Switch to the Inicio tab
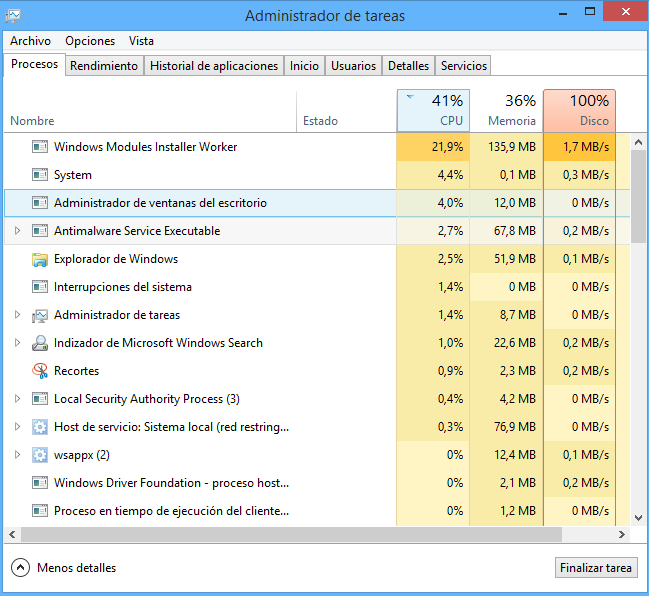Screen dimensions: 649x596 [304, 66]
